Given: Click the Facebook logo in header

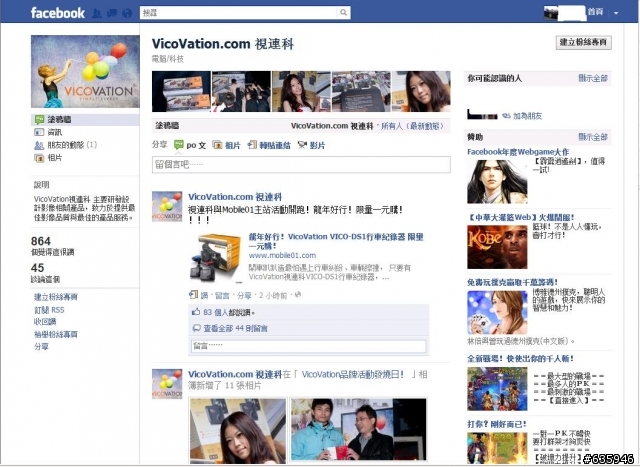Looking at the screenshot, I should tap(58, 13).
